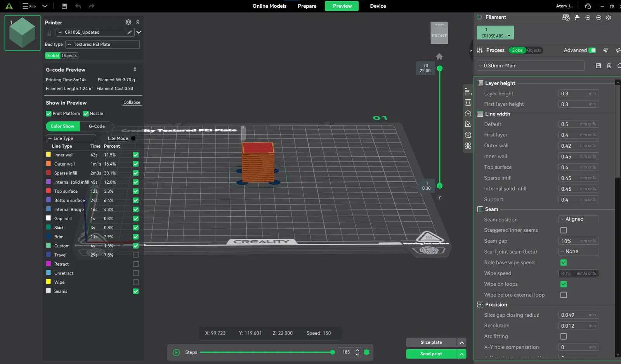Switch to the Online Models tab

269,6
